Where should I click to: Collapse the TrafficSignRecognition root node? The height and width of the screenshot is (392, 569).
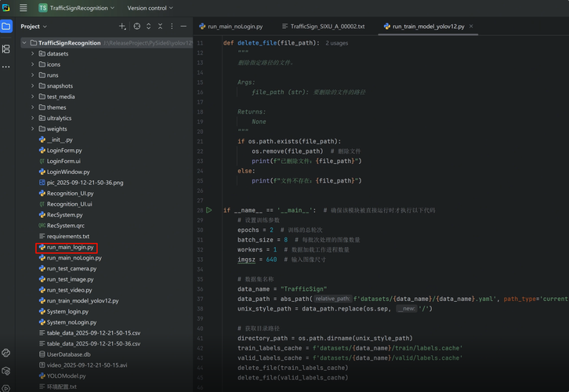(24, 43)
